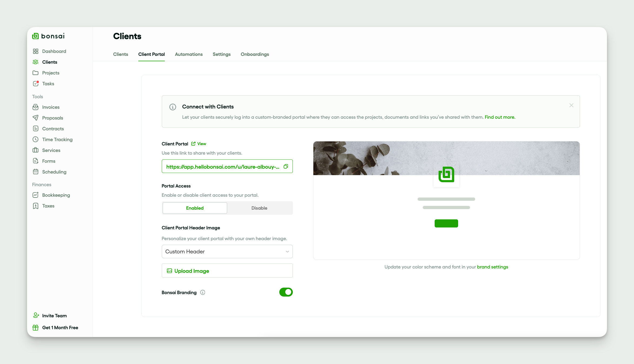Open Time Tracking from sidebar
The width and height of the screenshot is (634, 364).
tap(57, 140)
